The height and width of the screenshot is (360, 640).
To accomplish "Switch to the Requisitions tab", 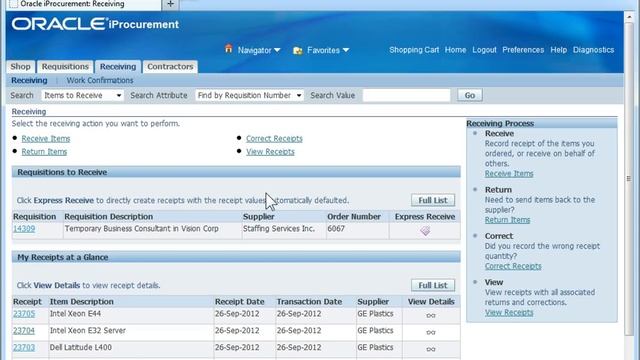I will point(65,67).
